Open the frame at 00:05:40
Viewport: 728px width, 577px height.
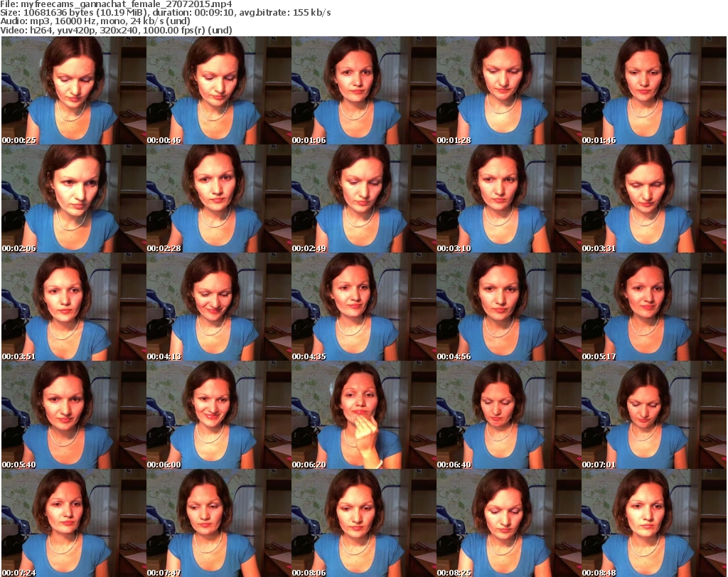click(x=74, y=415)
